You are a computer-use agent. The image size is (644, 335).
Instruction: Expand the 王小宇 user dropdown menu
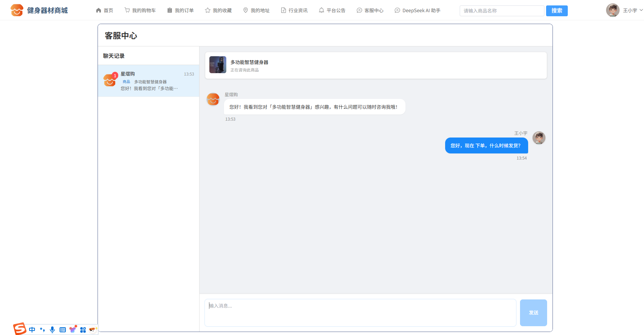(x=641, y=10)
